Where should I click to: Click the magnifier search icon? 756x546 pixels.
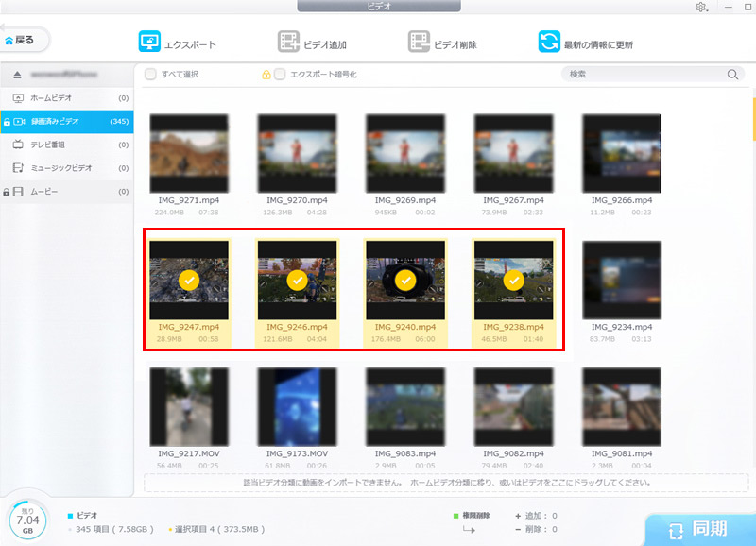(732, 75)
